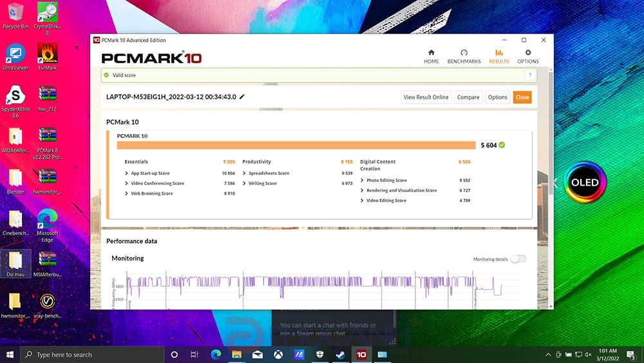Click the green valid score checkmark beside 5 604
Viewport: 644px width, 363px height.
click(502, 144)
